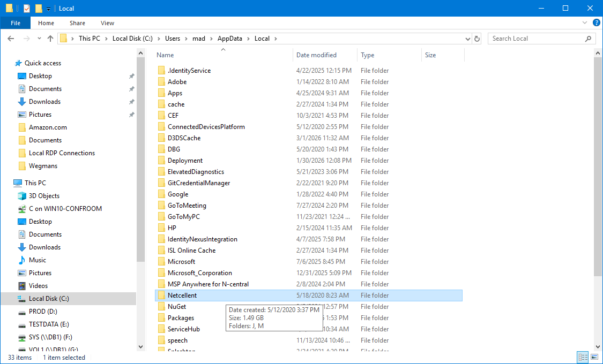Refresh the Local folder view

coord(478,39)
